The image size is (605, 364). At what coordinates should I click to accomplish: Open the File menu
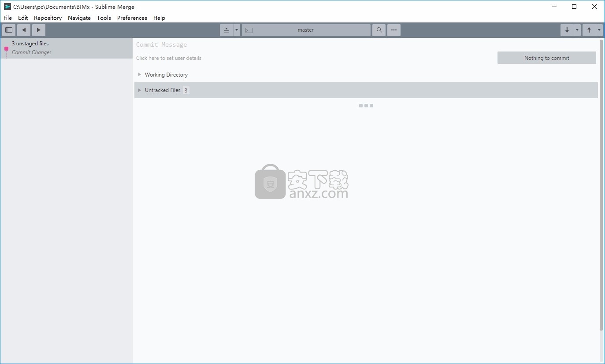point(7,18)
